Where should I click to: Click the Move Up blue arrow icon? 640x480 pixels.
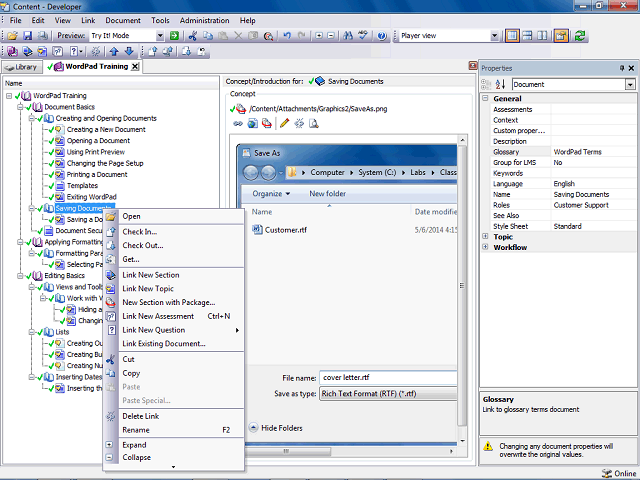114,51
